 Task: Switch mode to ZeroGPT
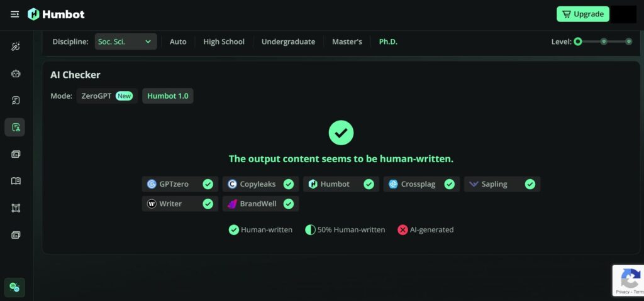point(107,96)
